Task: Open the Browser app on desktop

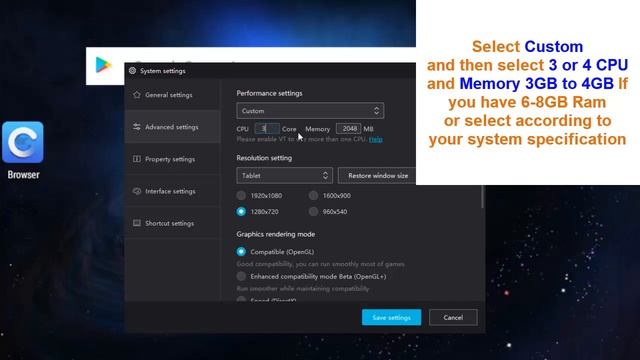Action: pos(23,142)
